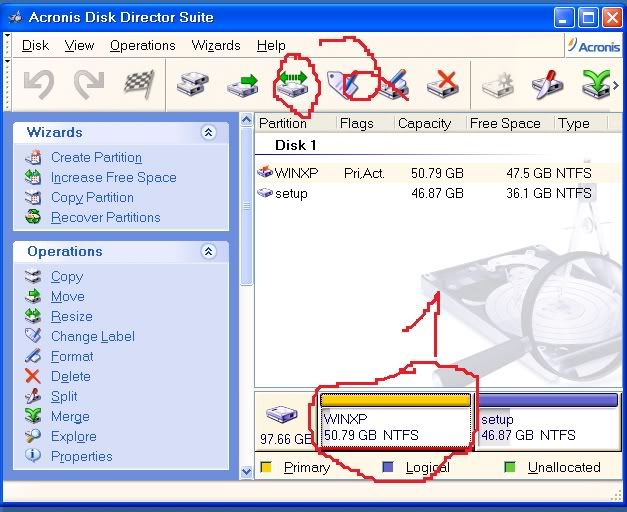Select setup 46.87 GB block in disk map

(548, 422)
